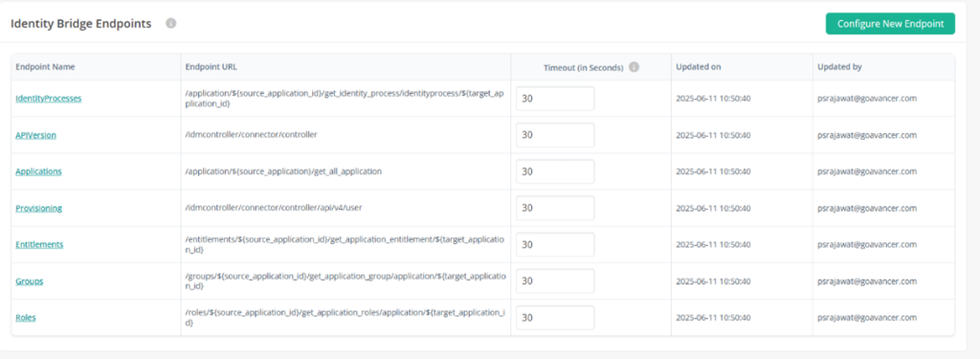The height and width of the screenshot is (359, 980).
Task: Open the IdentityProcesses endpoint link
Action: pos(49,99)
